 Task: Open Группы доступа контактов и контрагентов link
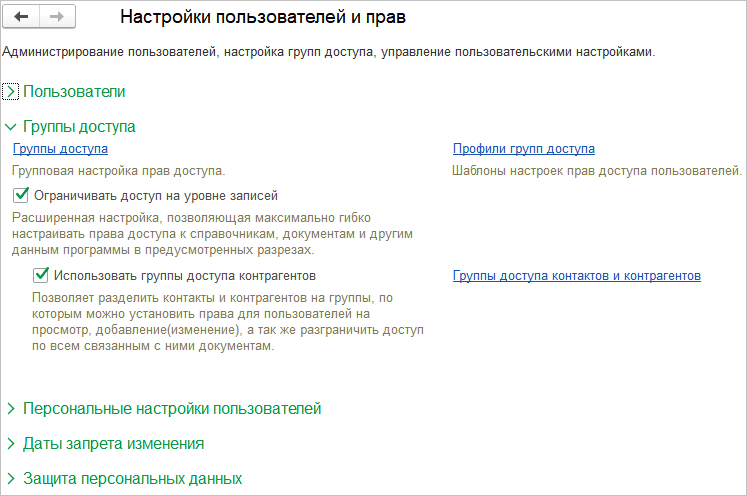pos(576,275)
